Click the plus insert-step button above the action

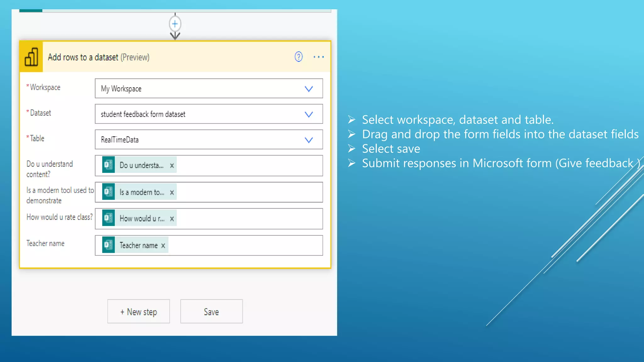pos(175,24)
